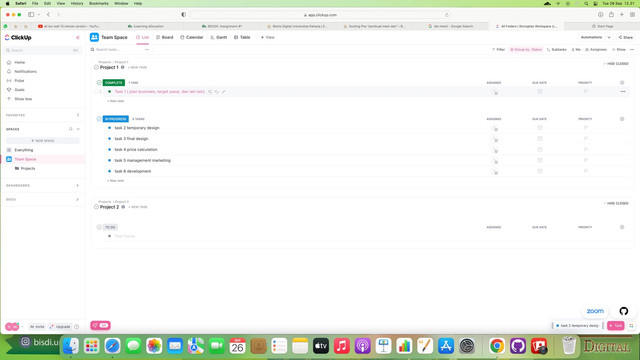Click the New Space button
640x360 pixels.
[x=43, y=140]
